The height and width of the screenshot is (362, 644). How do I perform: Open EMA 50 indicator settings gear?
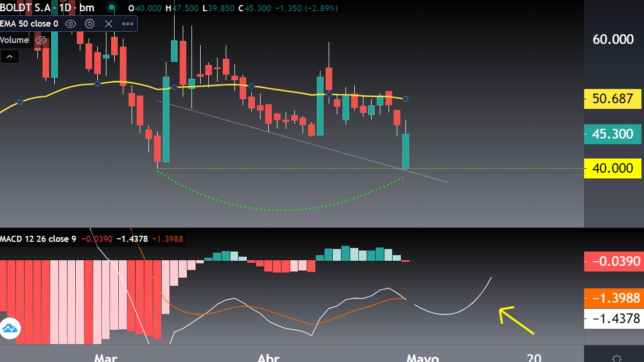pos(90,24)
